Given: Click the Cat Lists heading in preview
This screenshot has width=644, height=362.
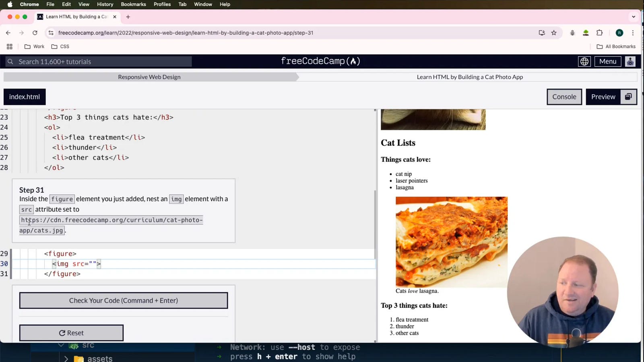Looking at the screenshot, I should point(398,143).
